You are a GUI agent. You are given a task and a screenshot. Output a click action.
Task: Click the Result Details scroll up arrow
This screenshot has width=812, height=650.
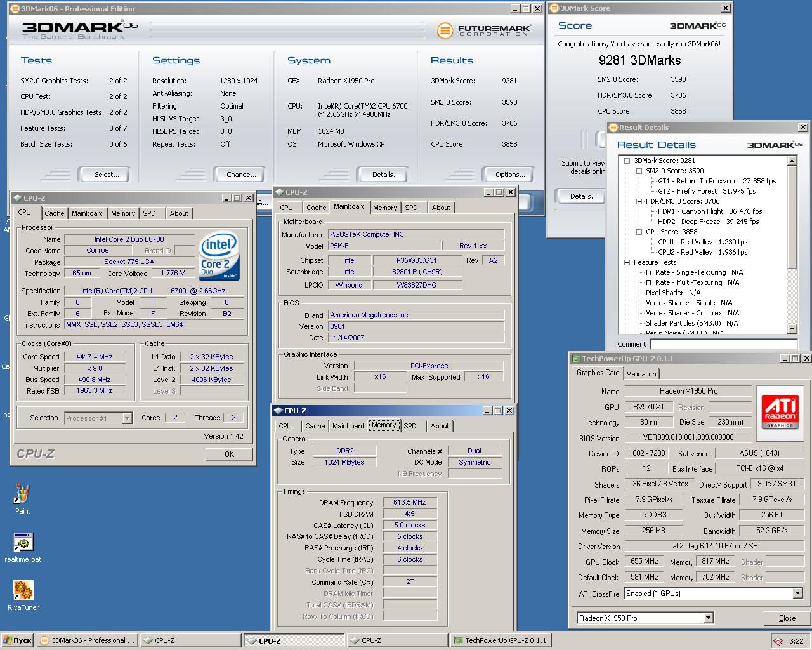pos(792,161)
